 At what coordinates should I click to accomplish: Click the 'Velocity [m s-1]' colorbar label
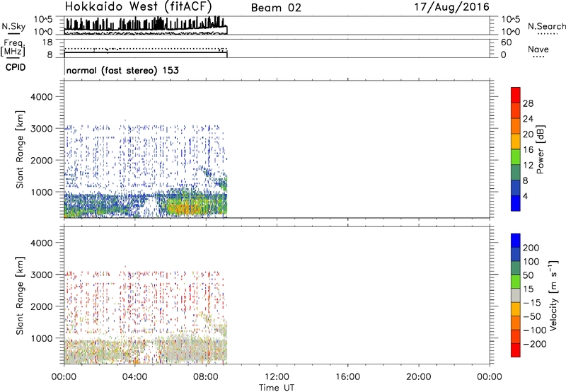pos(553,295)
